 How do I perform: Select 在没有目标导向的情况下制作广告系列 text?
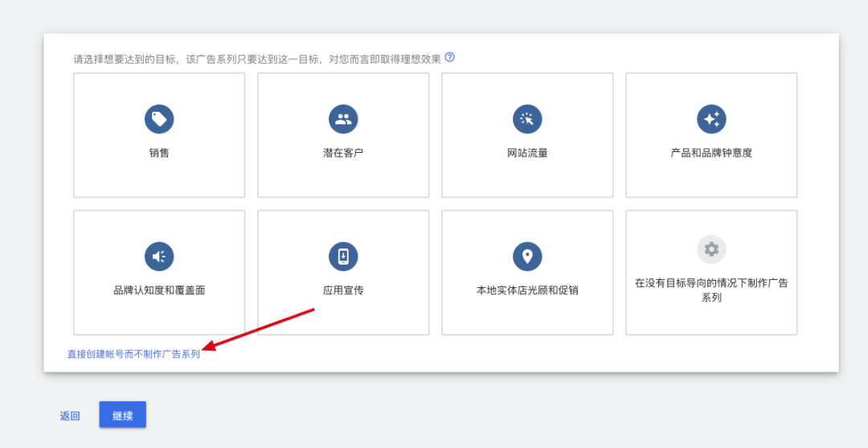[x=711, y=290]
